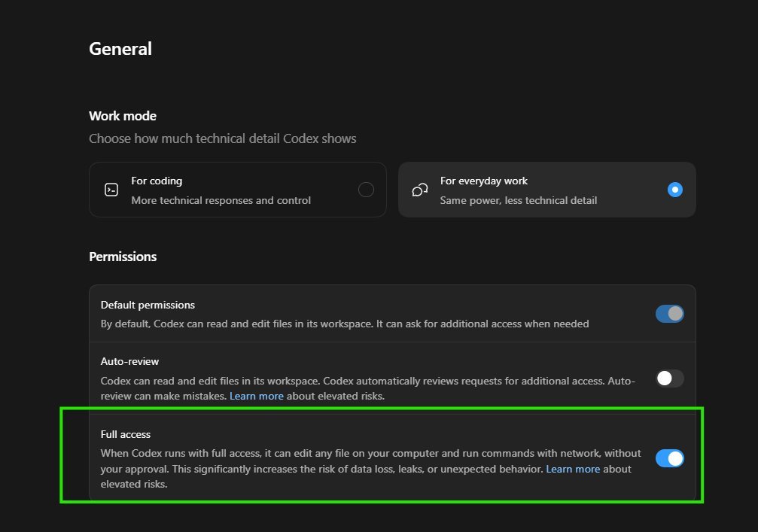Click the Auto-review row title

tap(129, 361)
